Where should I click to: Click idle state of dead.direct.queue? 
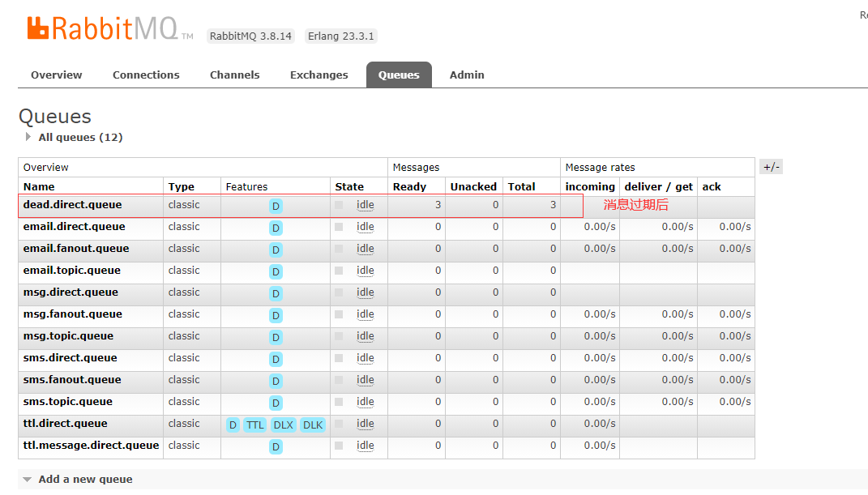(x=366, y=205)
